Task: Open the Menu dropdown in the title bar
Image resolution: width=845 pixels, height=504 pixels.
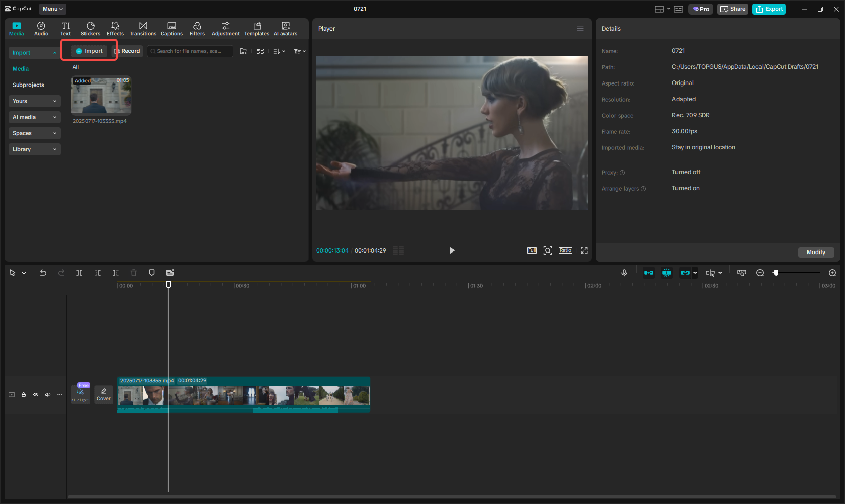Action: coord(52,9)
